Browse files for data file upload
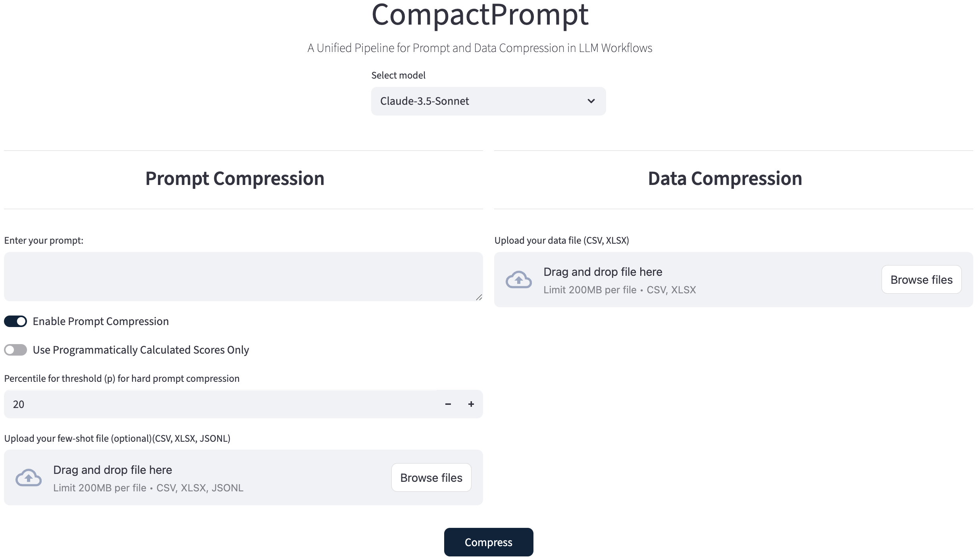980x560 pixels. 921,280
